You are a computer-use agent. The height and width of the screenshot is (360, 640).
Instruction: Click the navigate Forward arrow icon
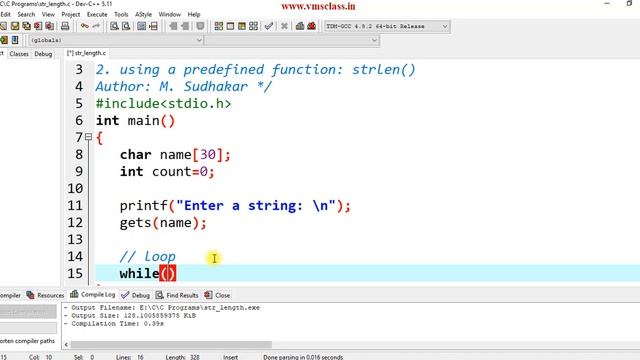185,26
